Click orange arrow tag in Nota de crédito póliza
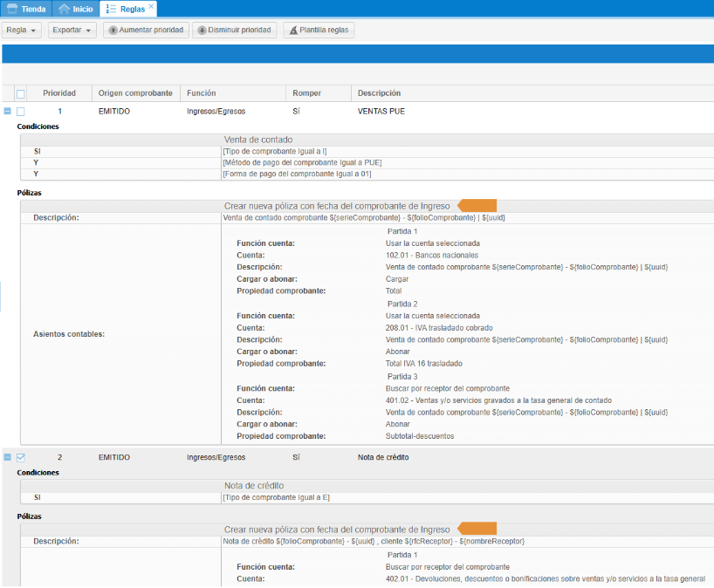This screenshot has width=714, height=588. tap(477, 529)
